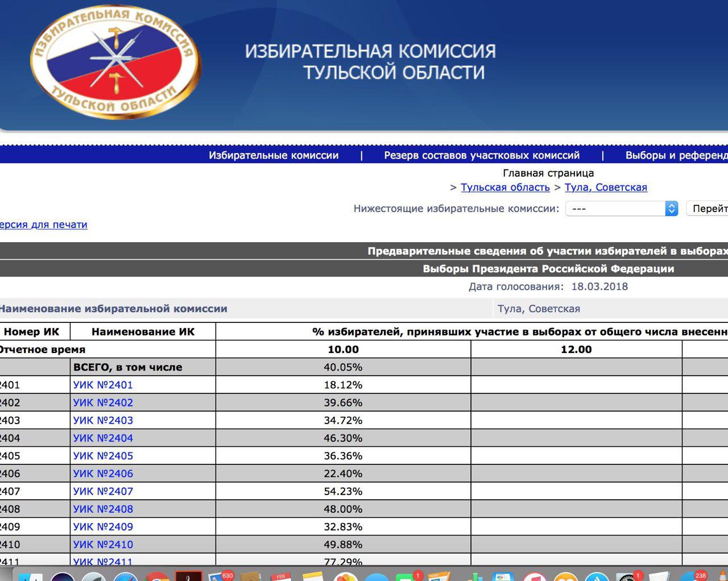Viewport: 728px width, 581px height.
Task: Open the Тула, Советская breadcrumb link
Action: pos(606,187)
